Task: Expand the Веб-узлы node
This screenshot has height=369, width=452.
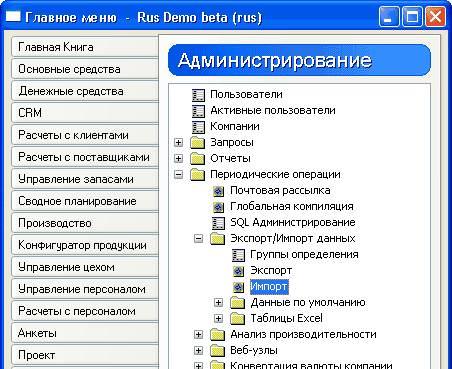Action: [199, 351]
